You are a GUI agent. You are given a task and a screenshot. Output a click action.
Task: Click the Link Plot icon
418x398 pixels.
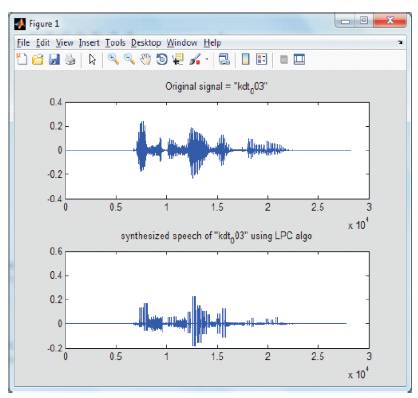coord(224,60)
